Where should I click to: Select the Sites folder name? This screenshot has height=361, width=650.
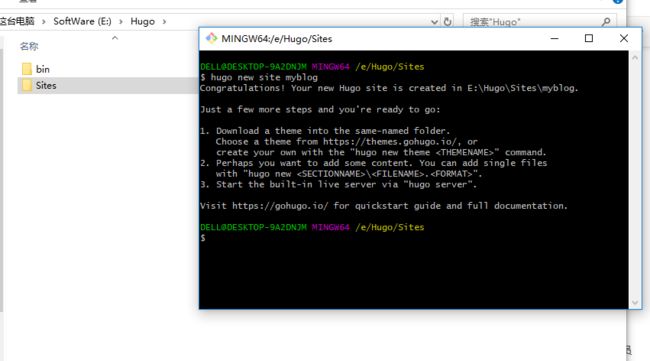pos(46,86)
